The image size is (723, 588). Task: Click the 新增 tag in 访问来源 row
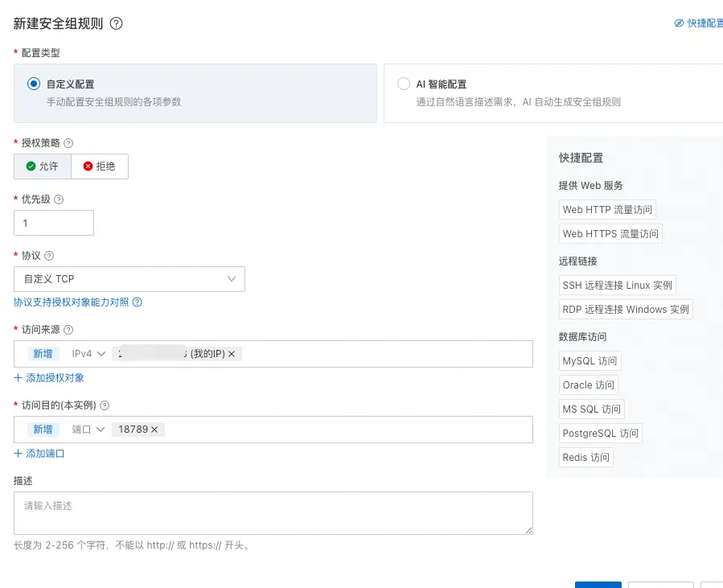click(x=43, y=354)
